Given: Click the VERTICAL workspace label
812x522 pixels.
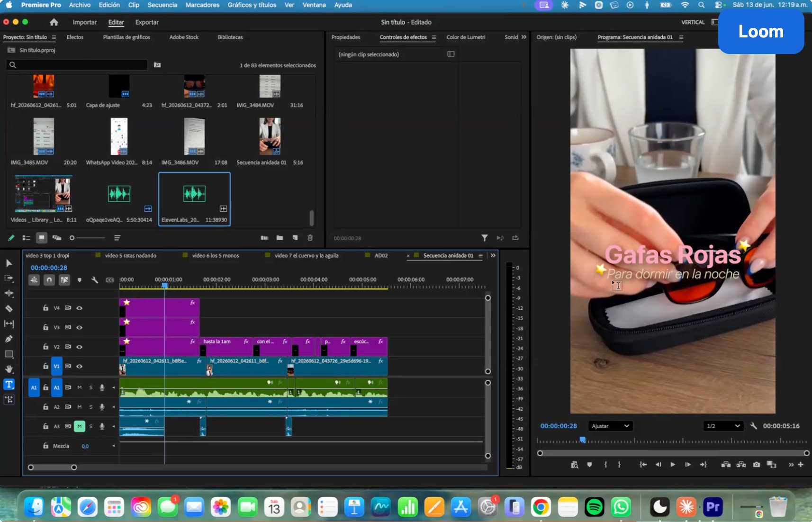Looking at the screenshot, I should tap(693, 22).
